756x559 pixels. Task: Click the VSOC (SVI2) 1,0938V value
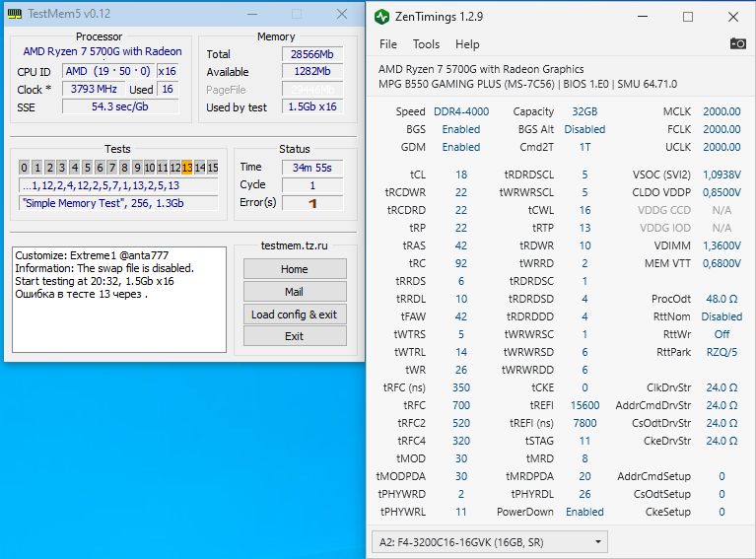[722, 175]
